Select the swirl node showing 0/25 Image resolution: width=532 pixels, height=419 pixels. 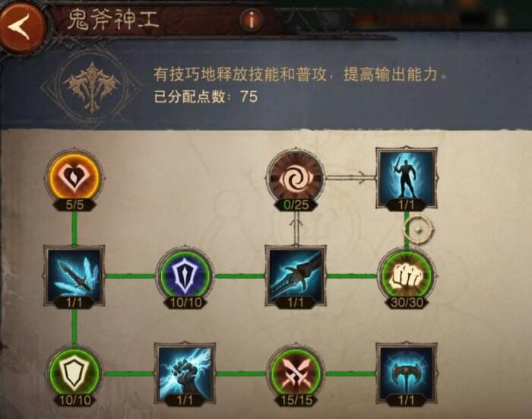(296, 178)
